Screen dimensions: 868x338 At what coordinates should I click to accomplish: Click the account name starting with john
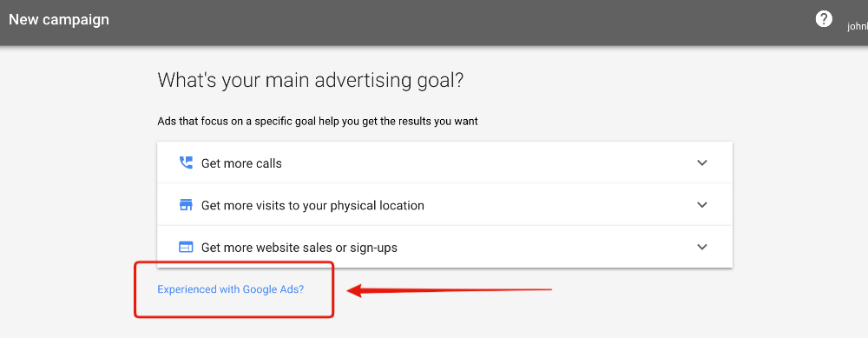click(858, 26)
